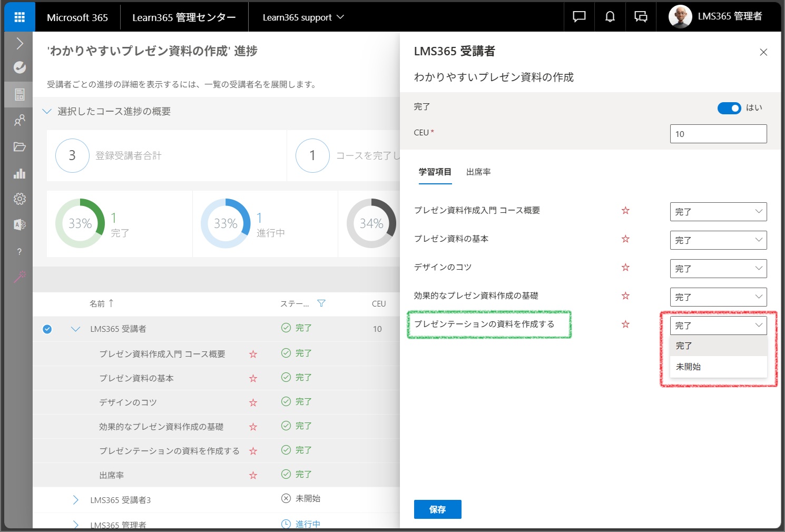Click the star next to デザインのコツ in panel
This screenshot has height=532, width=785.
(625, 268)
